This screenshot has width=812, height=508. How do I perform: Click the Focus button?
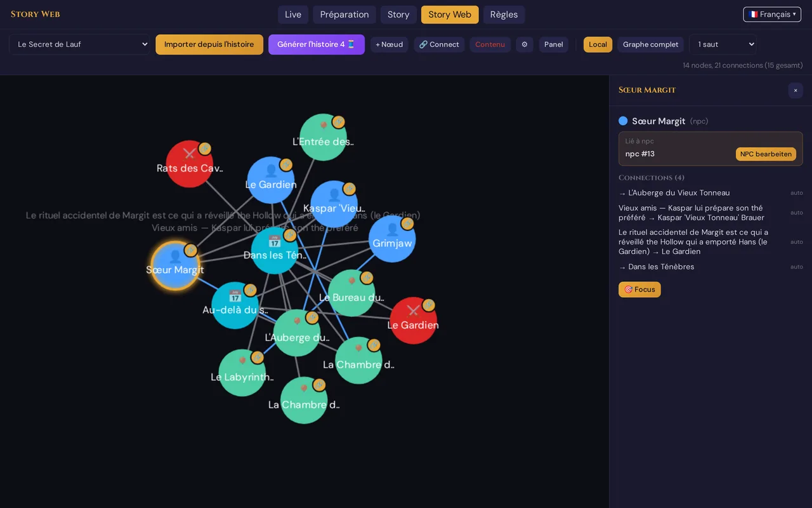pyautogui.click(x=639, y=290)
